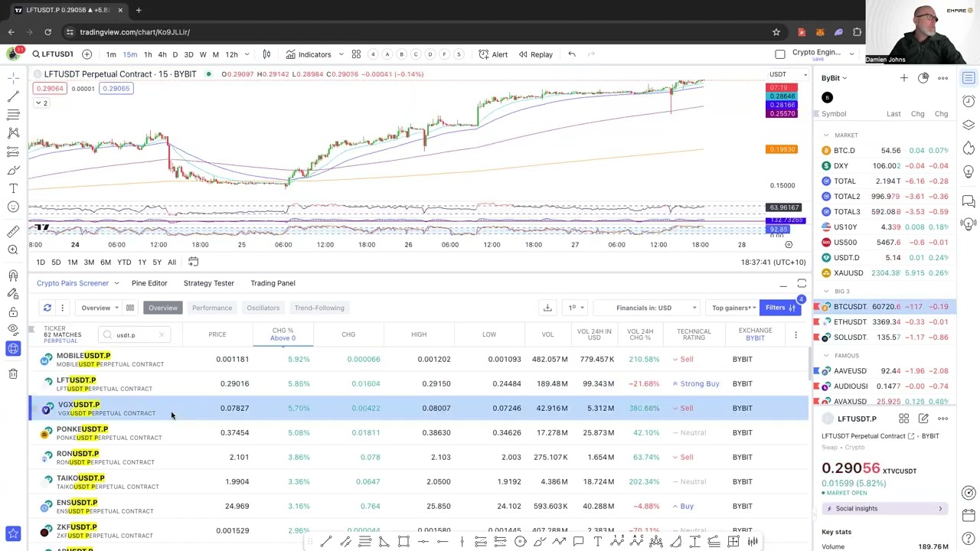Select the trend line drawing tool
The image size is (980, 551).
click(x=13, y=96)
